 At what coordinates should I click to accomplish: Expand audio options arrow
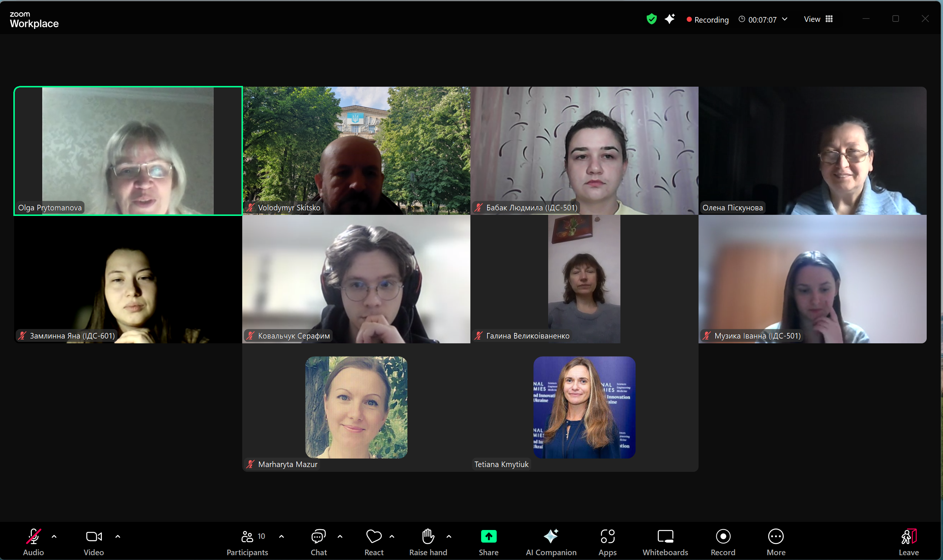(54, 536)
